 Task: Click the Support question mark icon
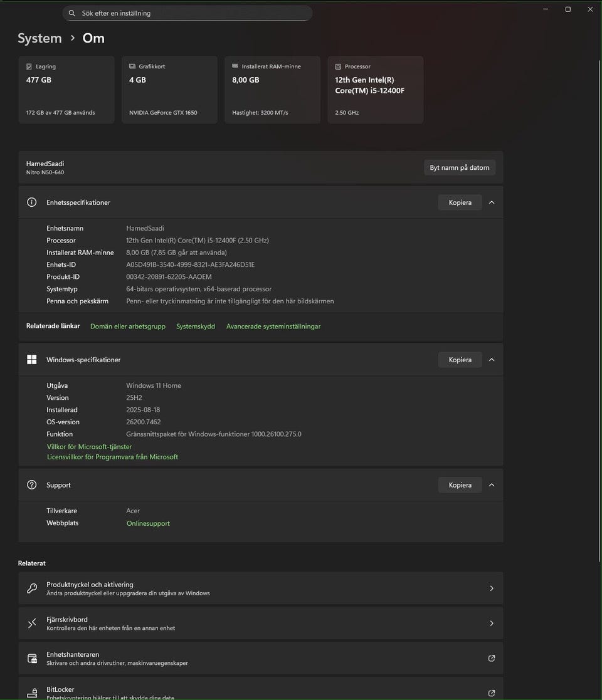pyautogui.click(x=32, y=485)
